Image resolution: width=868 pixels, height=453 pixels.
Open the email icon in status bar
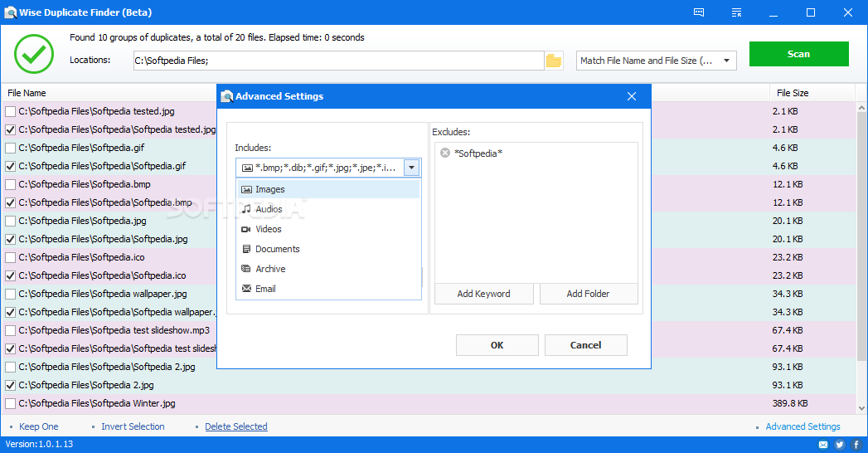823,444
